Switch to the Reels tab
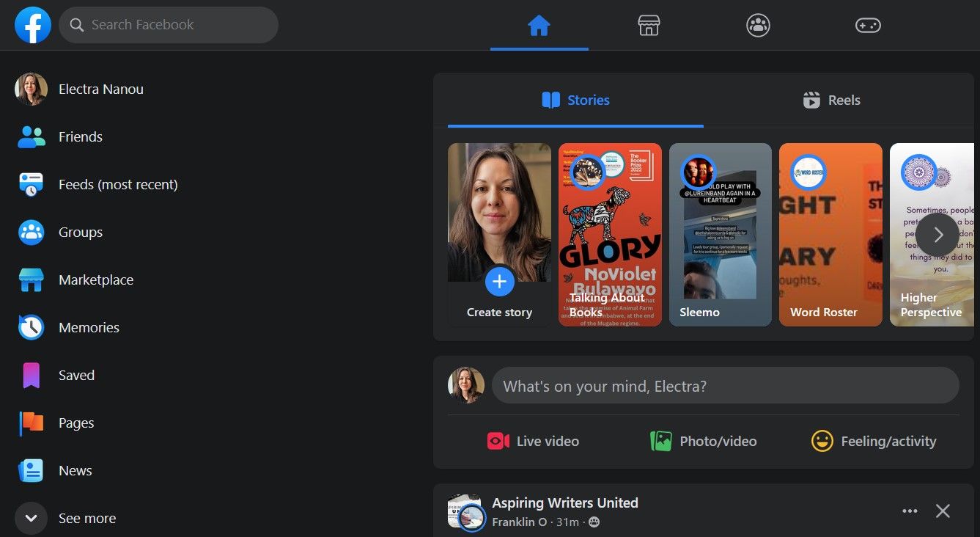Screen dimensions: 980x537 click(831, 100)
